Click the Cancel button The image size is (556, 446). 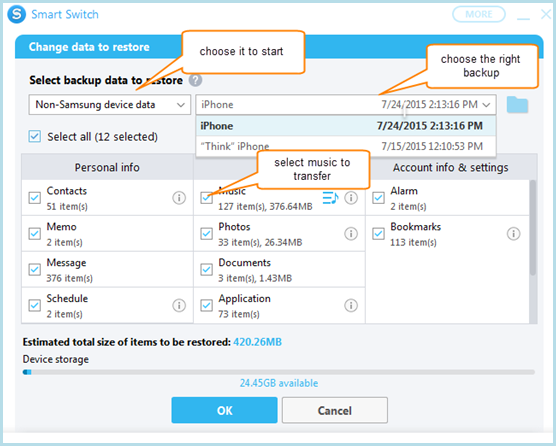click(x=335, y=410)
